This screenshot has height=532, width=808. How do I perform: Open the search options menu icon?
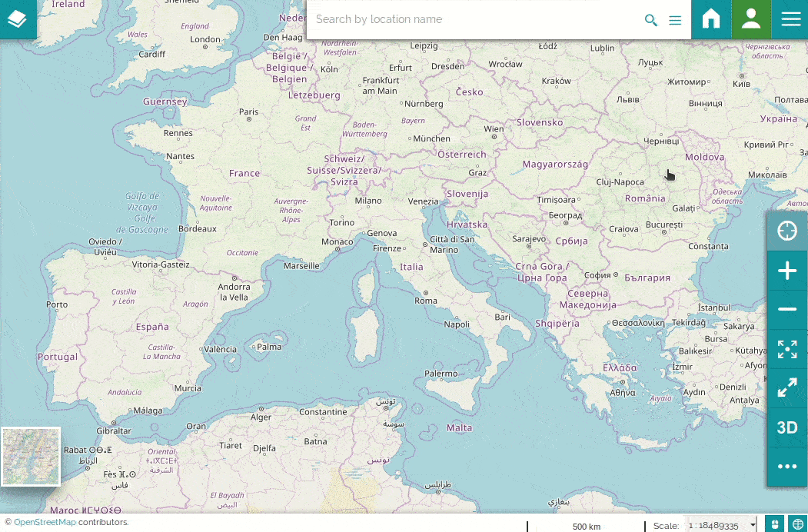675,20
